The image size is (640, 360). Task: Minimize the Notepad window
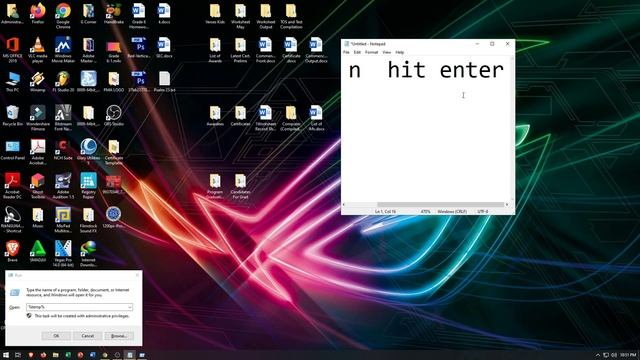(477, 44)
